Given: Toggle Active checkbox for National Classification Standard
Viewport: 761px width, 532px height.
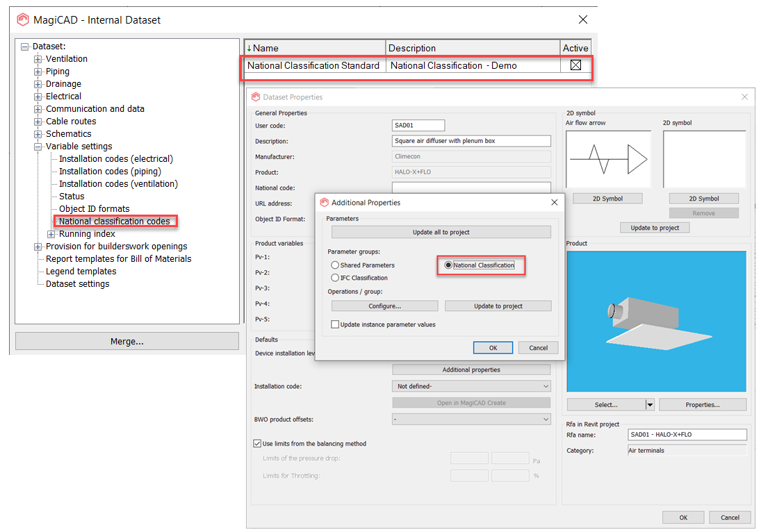Looking at the screenshot, I should [x=575, y=65].
